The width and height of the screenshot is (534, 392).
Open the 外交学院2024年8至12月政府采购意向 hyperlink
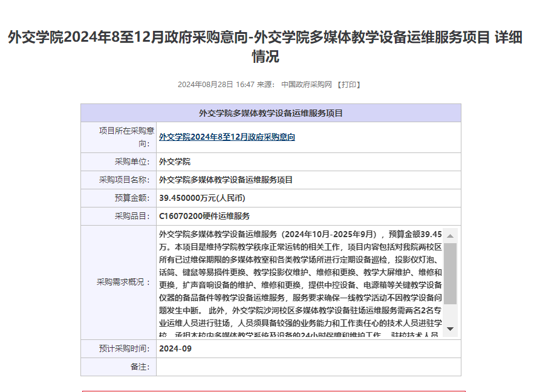point(227,137)
